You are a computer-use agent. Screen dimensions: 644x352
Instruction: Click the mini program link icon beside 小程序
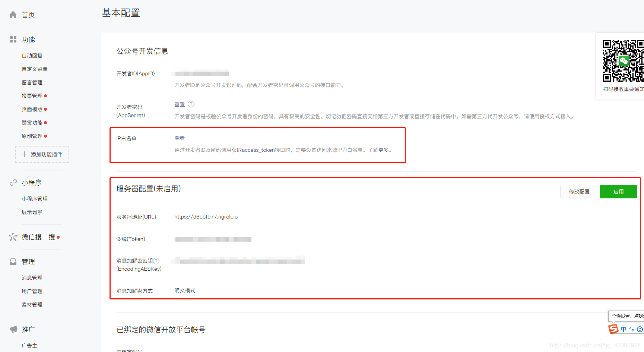pyautogui.click(x=13, y=183)
